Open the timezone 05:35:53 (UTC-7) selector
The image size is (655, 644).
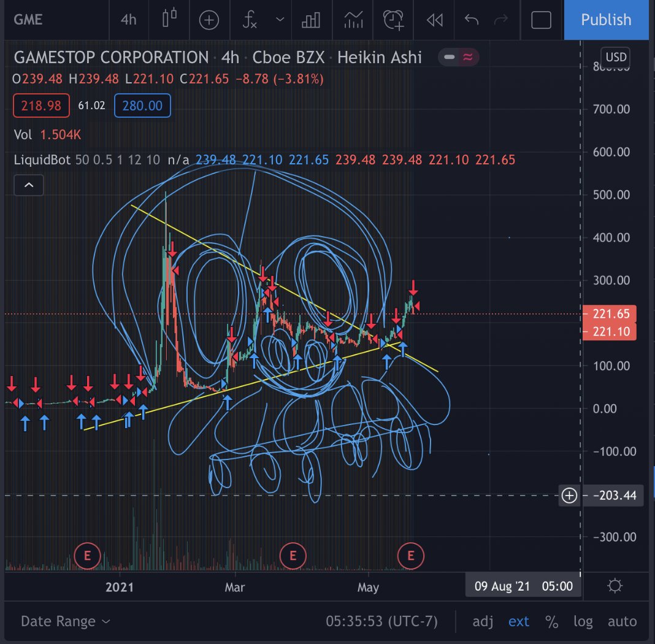(x=381, y=621)
